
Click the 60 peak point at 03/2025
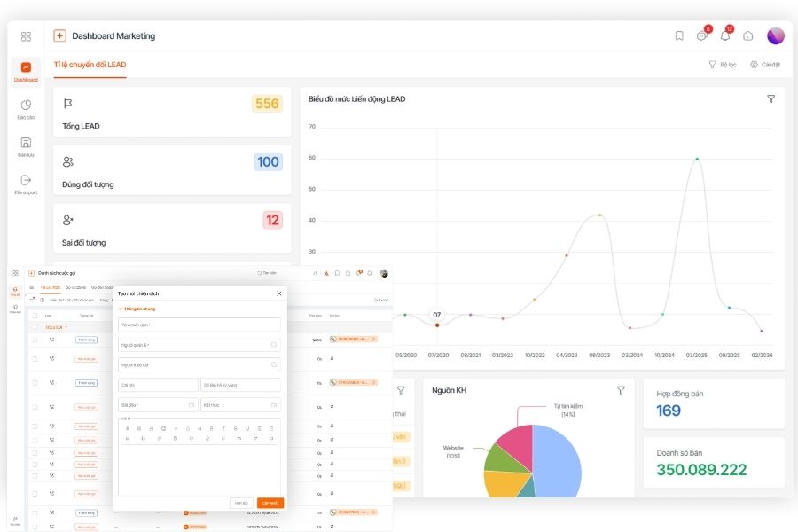tap(697, 160)
